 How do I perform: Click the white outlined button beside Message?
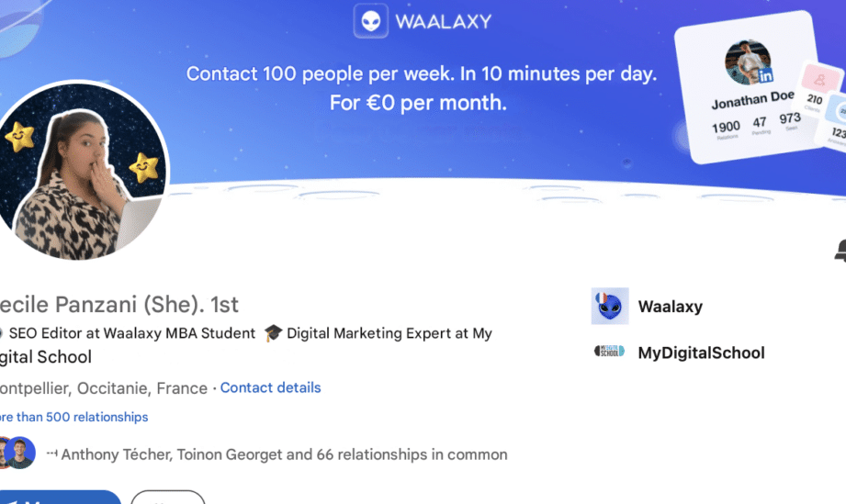168,498
